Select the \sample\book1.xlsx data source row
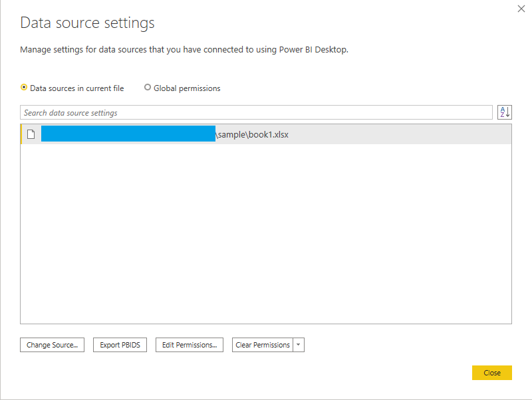This screenshot has height=400, width=532. pyautogui.click(x=266, y=134)
